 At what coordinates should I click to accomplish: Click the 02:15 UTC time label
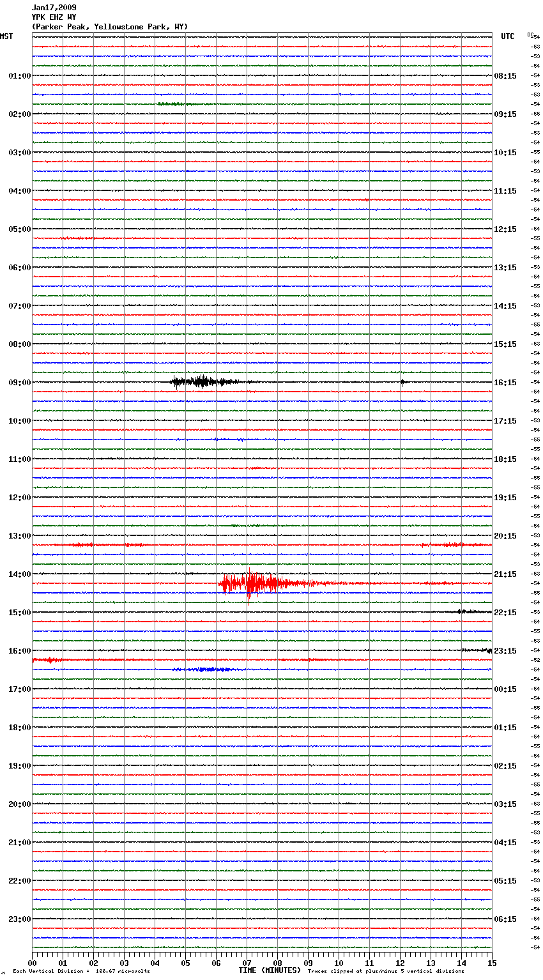click(505, 766)
